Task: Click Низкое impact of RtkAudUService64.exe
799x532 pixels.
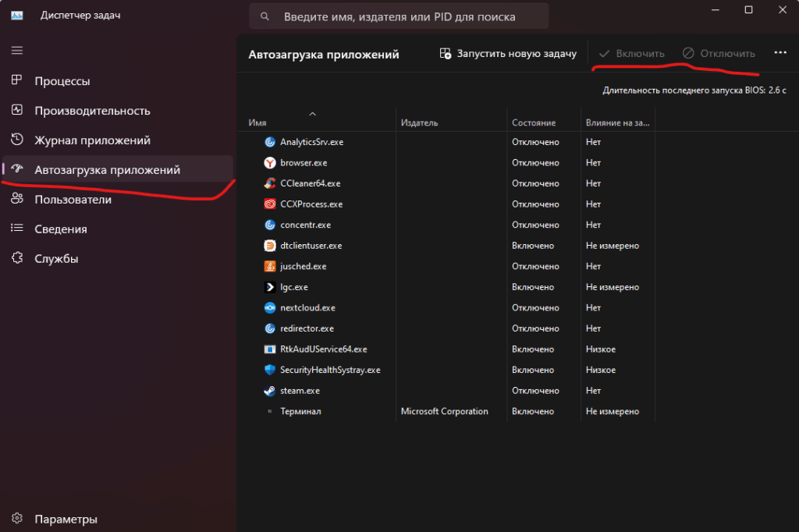Action: pos(600,349)
